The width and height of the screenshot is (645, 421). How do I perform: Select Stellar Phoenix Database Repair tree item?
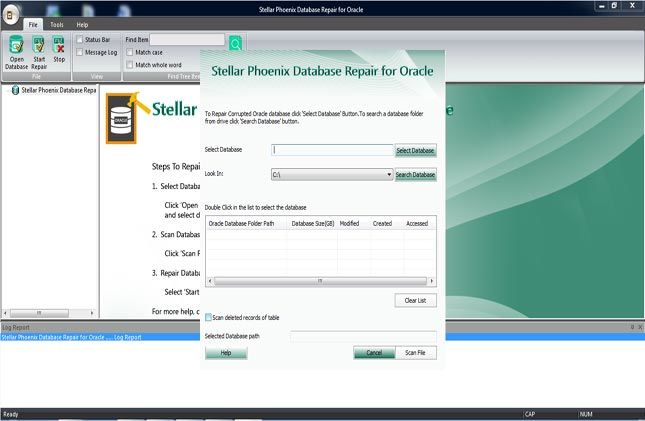point(58,90)
